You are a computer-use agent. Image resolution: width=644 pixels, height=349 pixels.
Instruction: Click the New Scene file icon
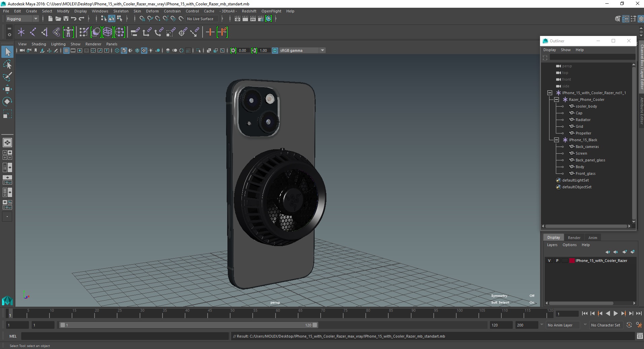point(50,19)
